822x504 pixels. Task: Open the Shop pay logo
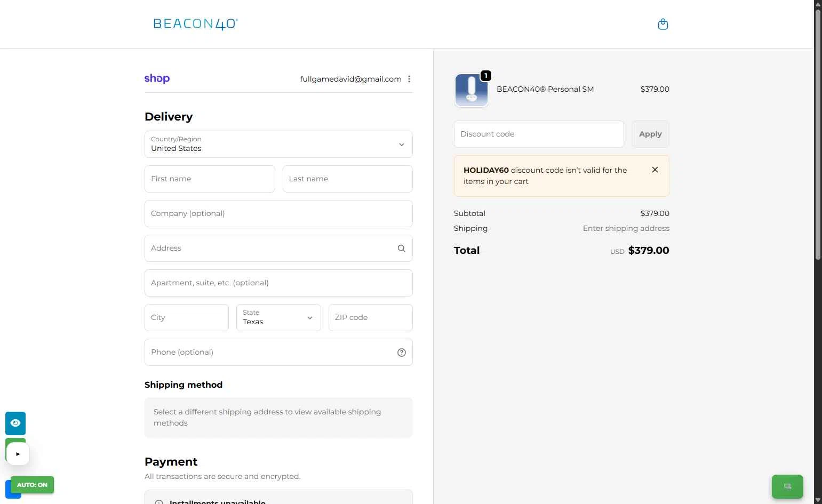(x=157, y=79)
